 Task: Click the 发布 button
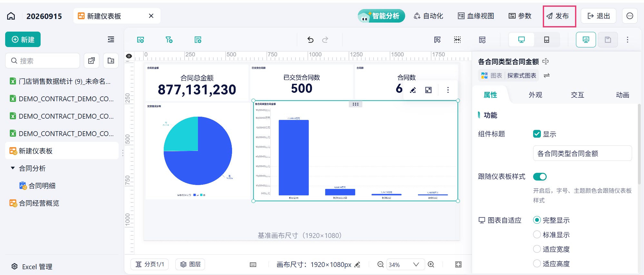click(558, 16)
